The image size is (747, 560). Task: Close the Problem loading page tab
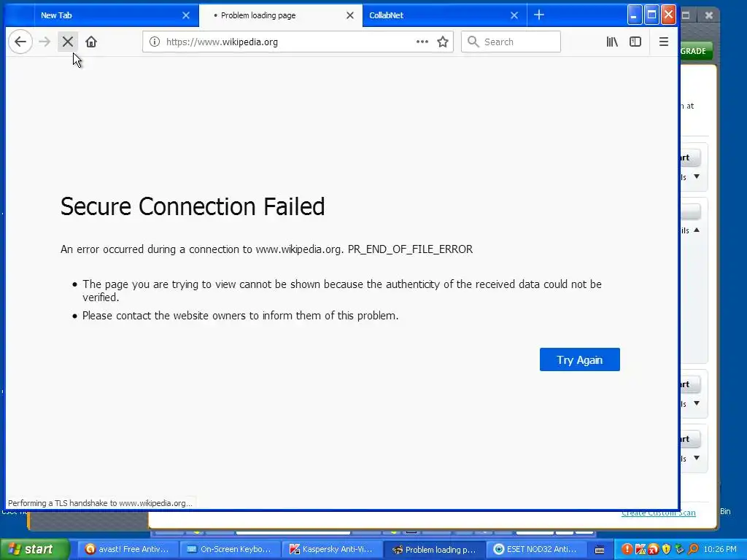350,15
